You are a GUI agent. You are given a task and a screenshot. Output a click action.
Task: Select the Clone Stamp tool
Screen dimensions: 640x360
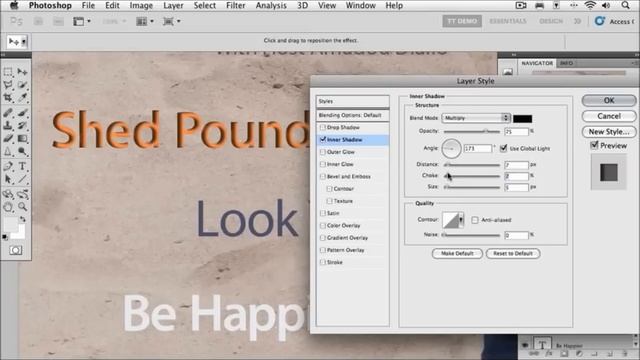8,126
